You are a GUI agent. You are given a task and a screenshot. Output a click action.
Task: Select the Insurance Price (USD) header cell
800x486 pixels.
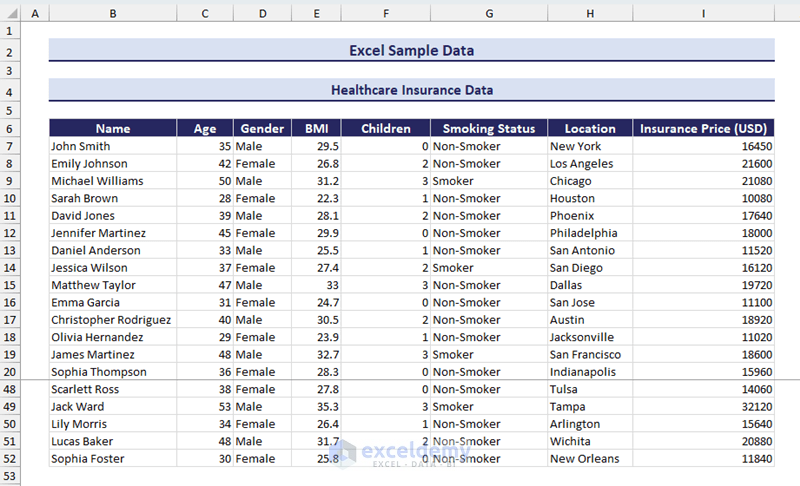[703, 128]
